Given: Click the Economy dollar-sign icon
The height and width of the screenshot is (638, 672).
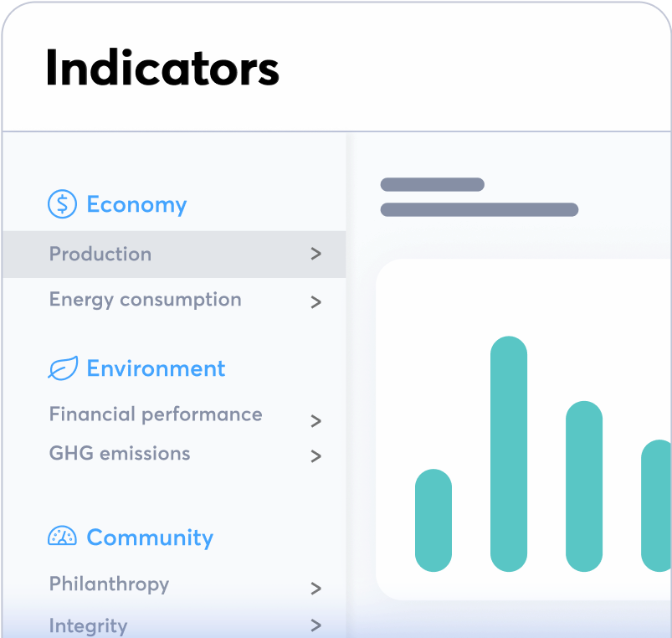Looking at the screenshot, I should [x=62, y=204].
